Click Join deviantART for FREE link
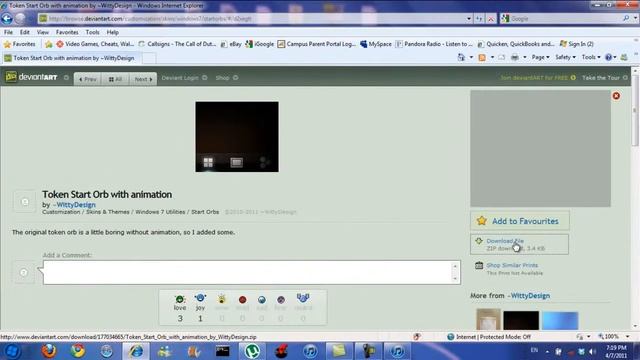 tap(534, 78)
